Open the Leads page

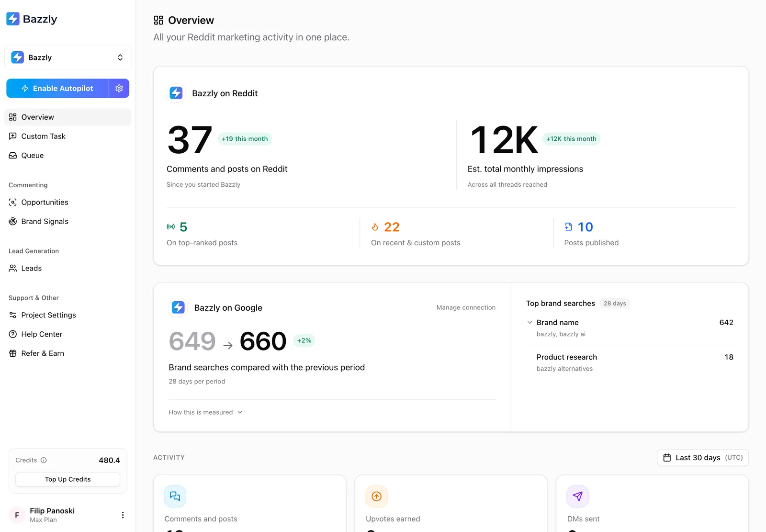point(68,269)
